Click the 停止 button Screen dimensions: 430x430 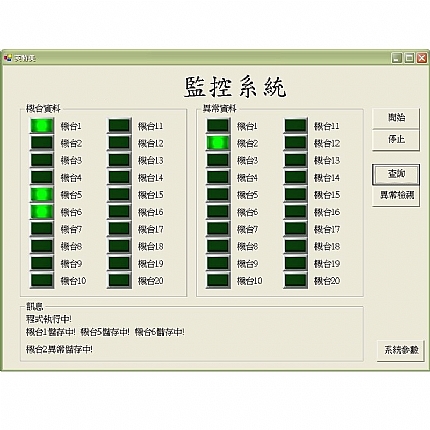(x=396, y=140)
